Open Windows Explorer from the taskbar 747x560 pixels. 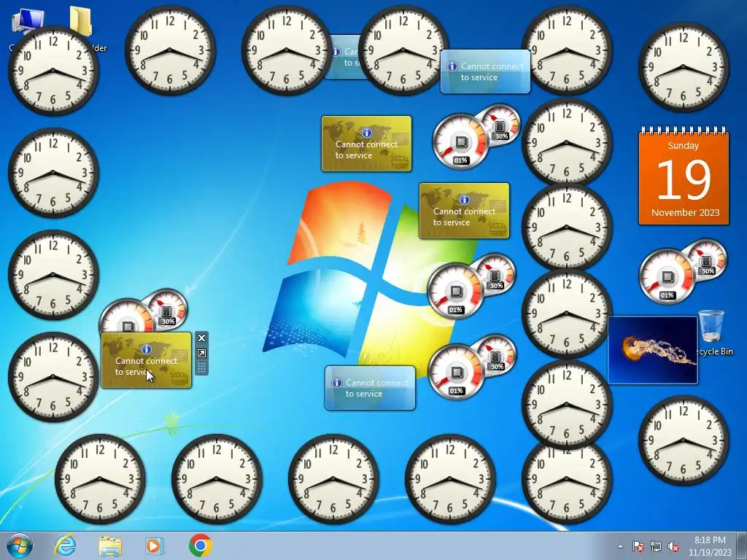pos(110,545)
